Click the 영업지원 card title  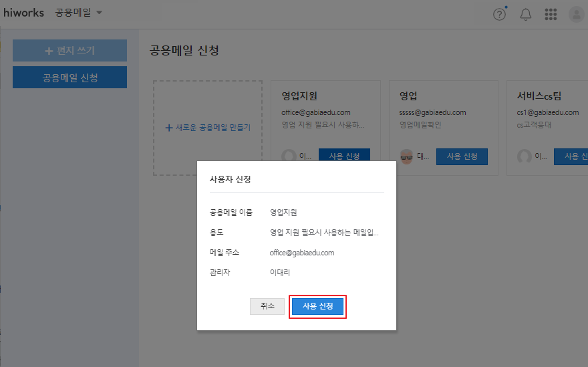pyautogui.click(x=299, y=96)
